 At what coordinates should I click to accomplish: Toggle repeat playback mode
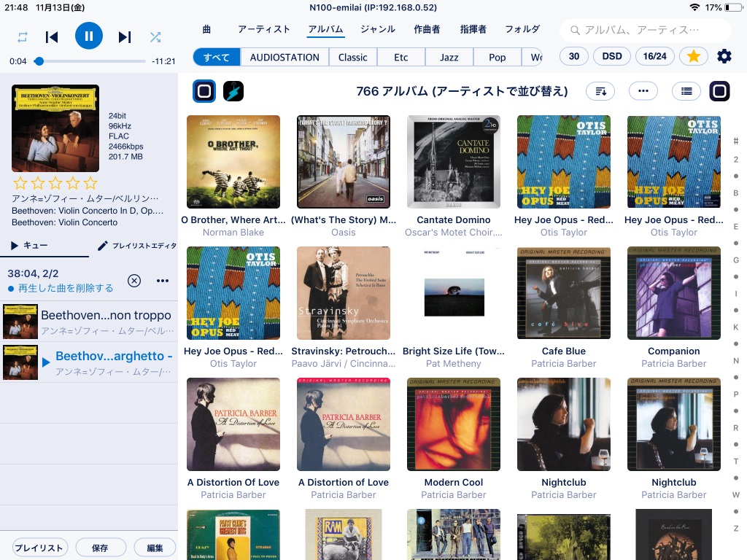click(x=23, y=37)
